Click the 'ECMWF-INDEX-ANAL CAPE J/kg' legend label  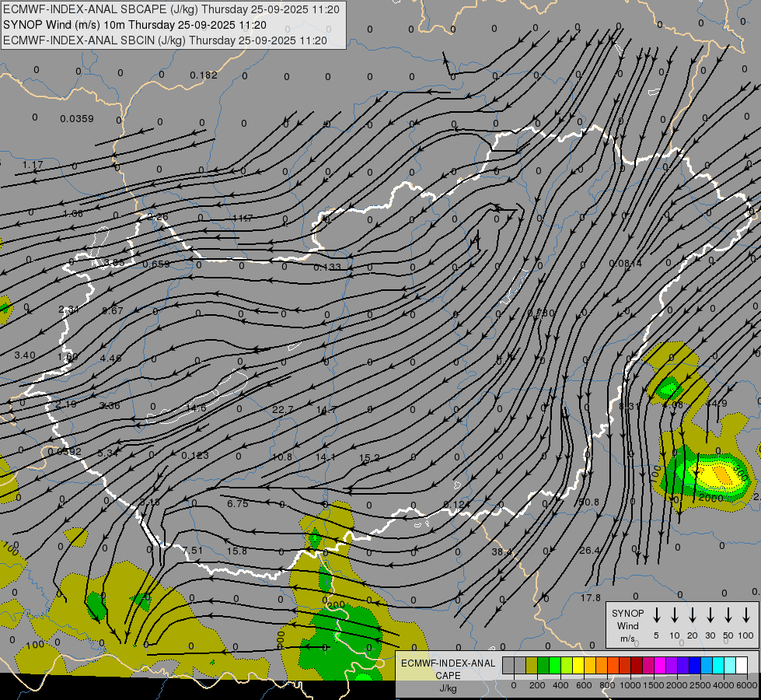coord(448,676)
